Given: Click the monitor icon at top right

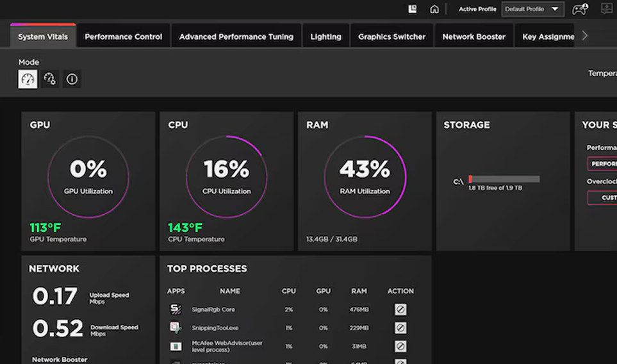Looking at the screenshot, I should 606,9.
